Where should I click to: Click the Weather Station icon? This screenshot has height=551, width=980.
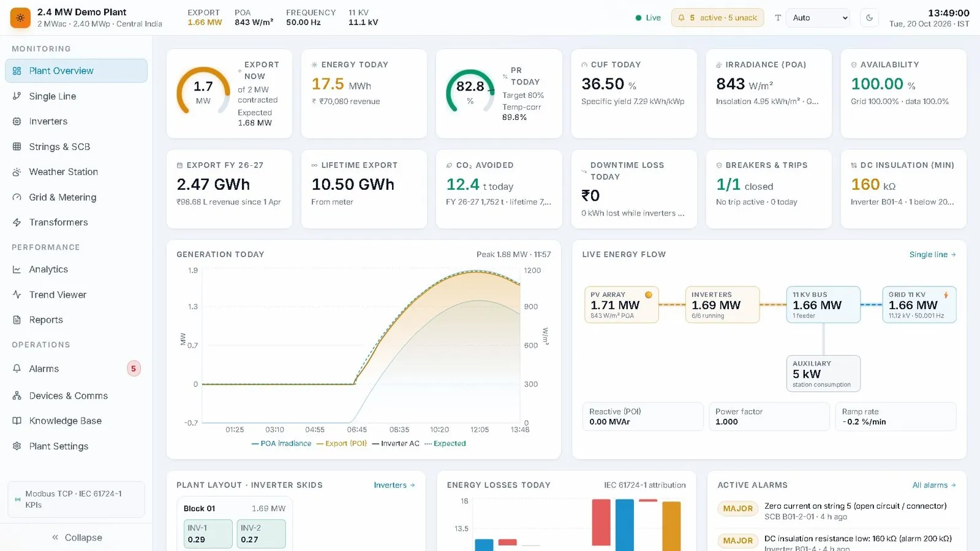[17, 172]
